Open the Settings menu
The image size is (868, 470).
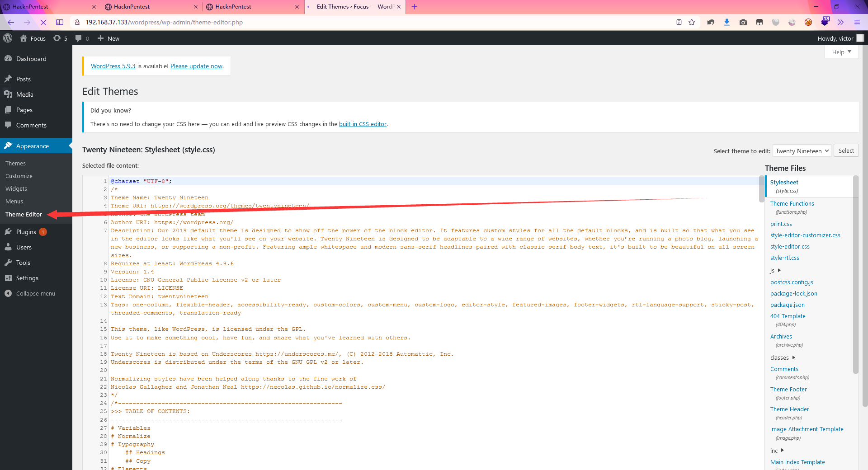36,278
